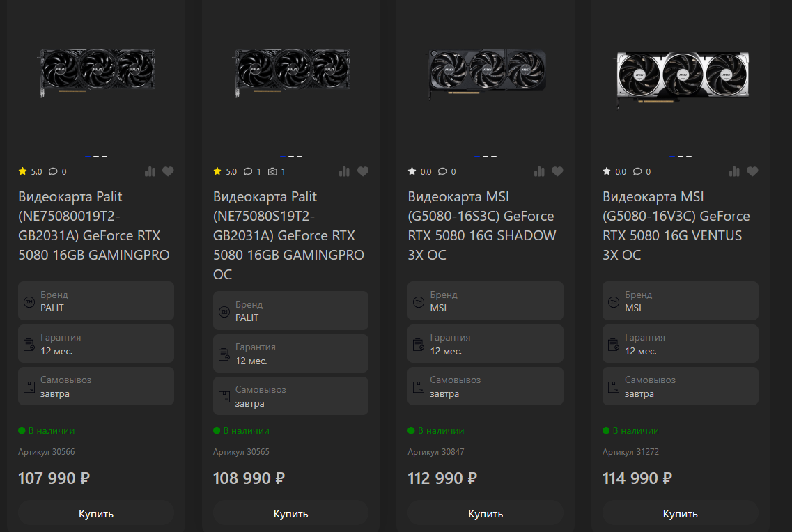Image resolution: width=792 pixels, height=532 pixels.
Task: Click brand icon in MSI VENTUS card
Action: click(614, 302)
